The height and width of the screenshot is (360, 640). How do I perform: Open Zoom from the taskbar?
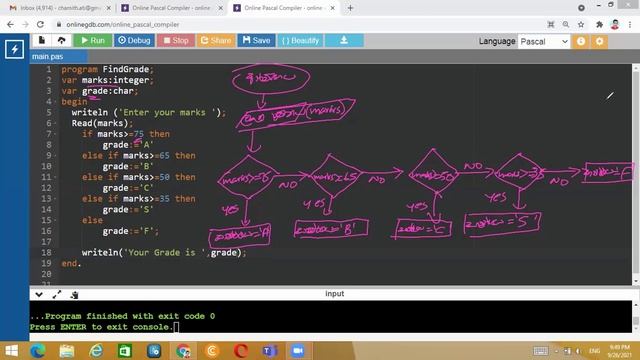tap(298, 351)
